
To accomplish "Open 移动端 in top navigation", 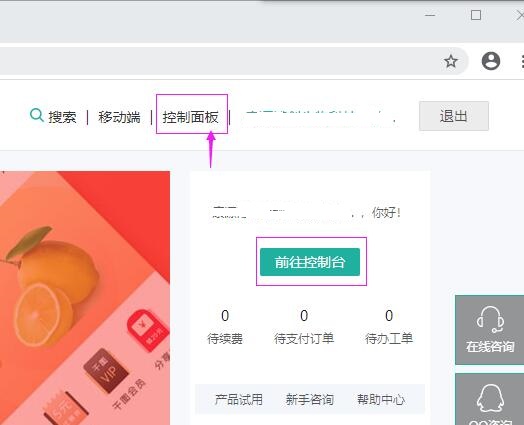I will [x=119, y=117].
